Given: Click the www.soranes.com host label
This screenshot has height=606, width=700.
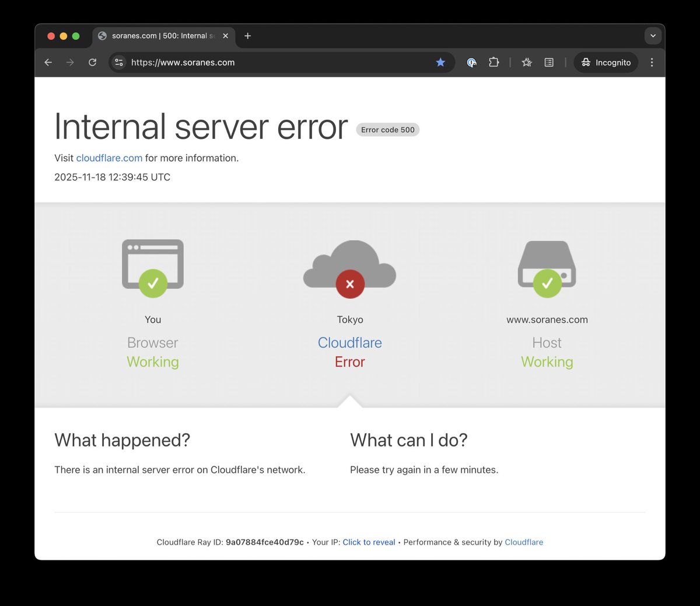Looking at the screenshot, I should point(547,320).
